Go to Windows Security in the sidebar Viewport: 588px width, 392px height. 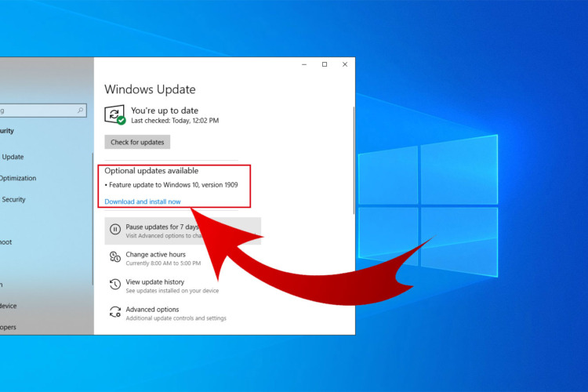pyautogui.click(x=14, y=199)
